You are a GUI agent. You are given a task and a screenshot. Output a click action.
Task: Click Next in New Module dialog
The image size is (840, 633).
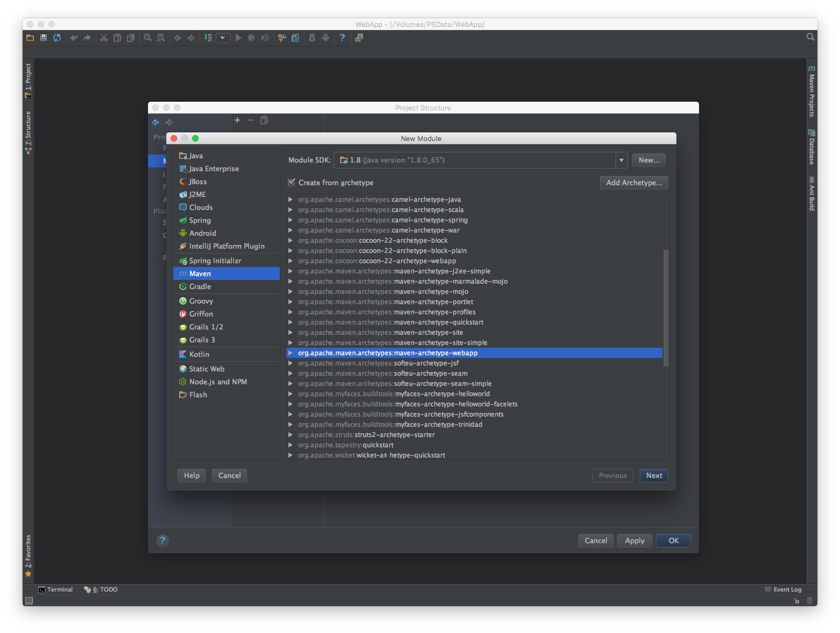pyautogui.click(x=654, y=475)
